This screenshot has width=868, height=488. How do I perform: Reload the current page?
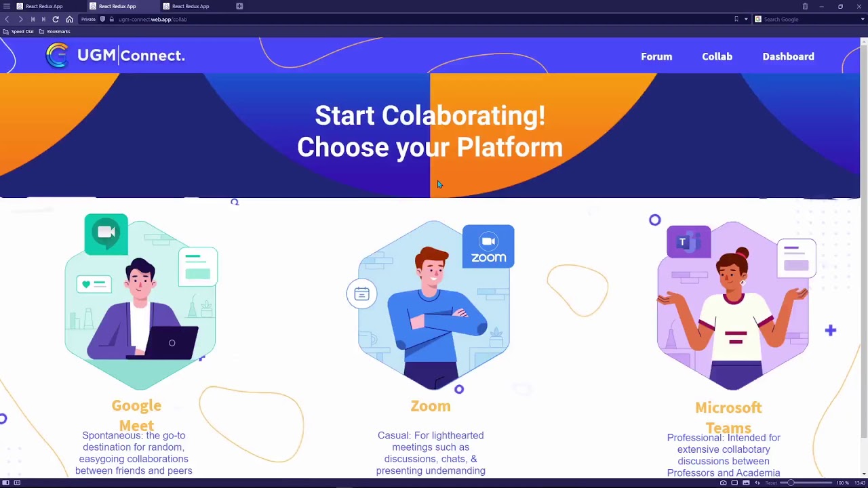tap(56, 19)
